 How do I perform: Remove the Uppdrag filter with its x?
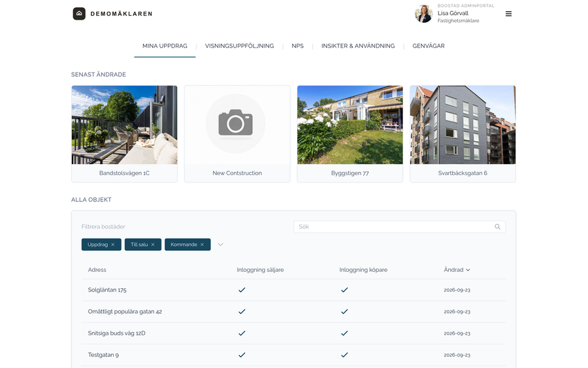coord(113,244)
